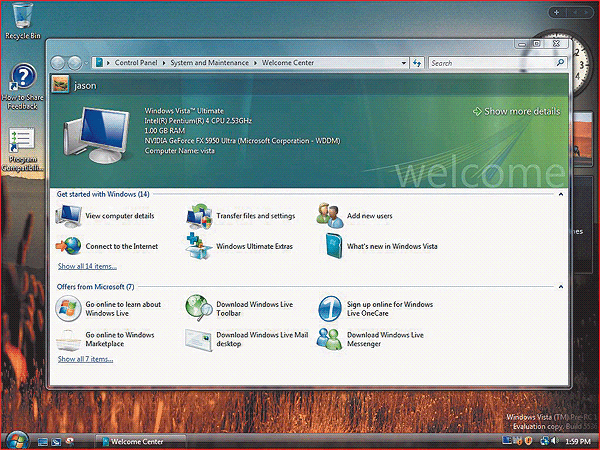Click the Windows Live Toolbar download icon
The width and height of the screenshot is (600, 450).
coord(199,308)
